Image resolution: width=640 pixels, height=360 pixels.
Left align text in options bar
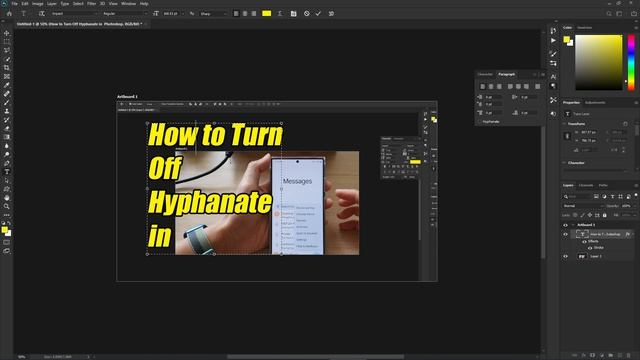click(x=236, y=13)
